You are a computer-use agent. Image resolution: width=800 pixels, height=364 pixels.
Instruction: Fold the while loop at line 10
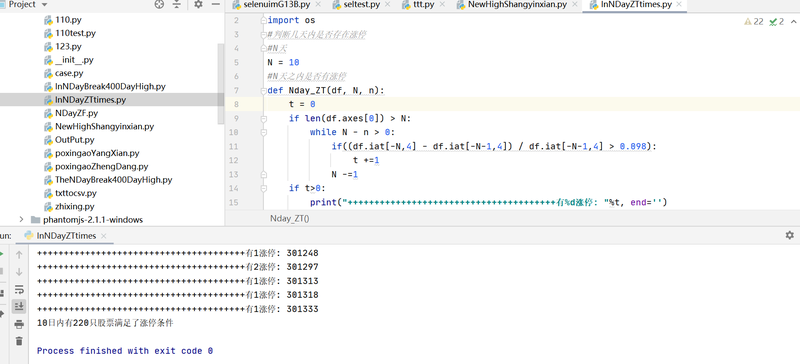pyautogui.click(x=263, y=132)
